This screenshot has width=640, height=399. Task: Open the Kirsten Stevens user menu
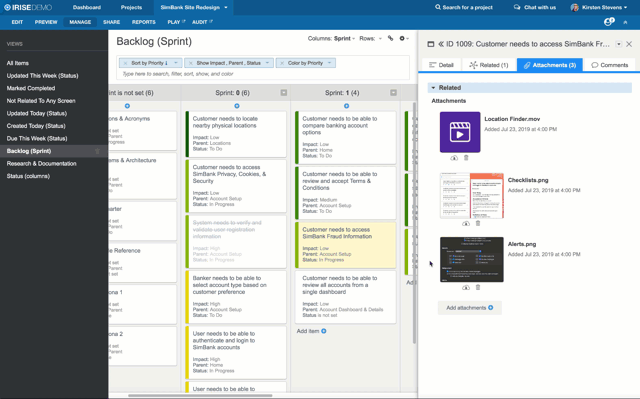(599, 7)
